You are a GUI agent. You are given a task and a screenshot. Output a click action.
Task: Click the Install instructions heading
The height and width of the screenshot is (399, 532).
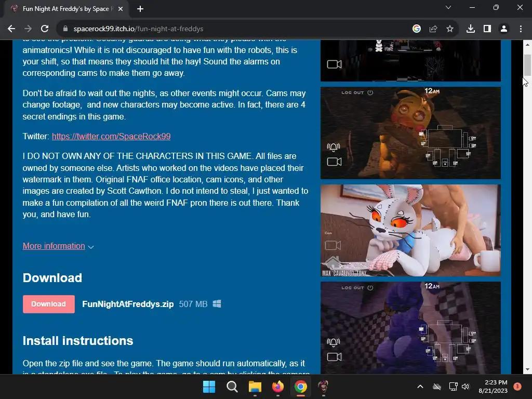tap(78, 341)
